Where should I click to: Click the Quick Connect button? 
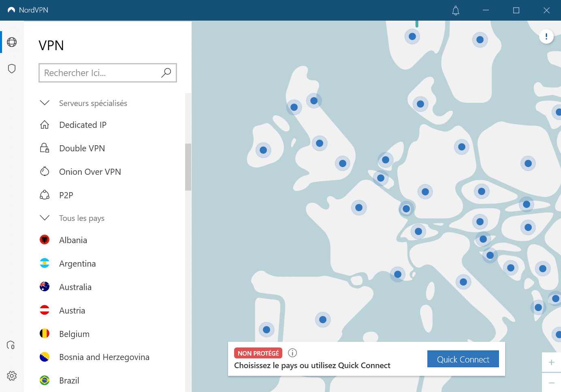(463, 359)
